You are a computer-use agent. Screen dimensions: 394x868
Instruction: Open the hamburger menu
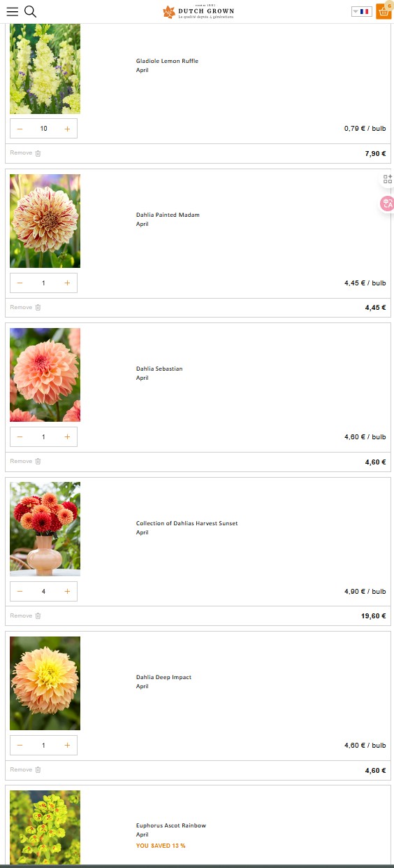coord(13,11)
